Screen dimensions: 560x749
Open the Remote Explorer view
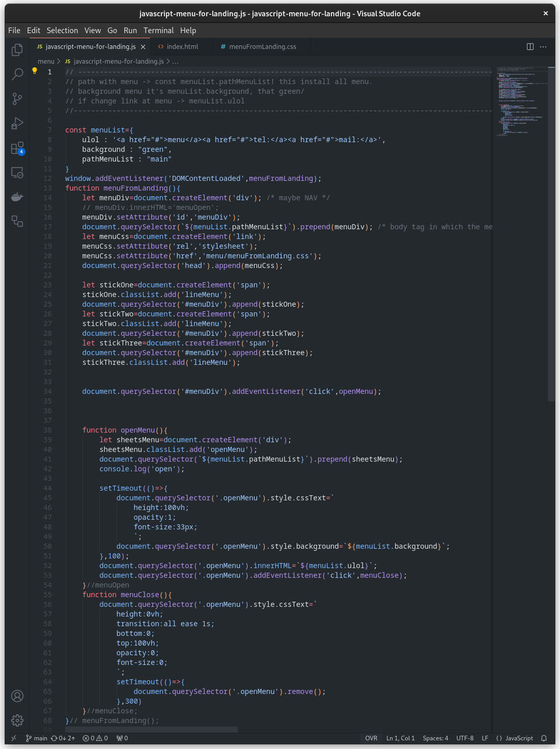[x=17, y=173]
